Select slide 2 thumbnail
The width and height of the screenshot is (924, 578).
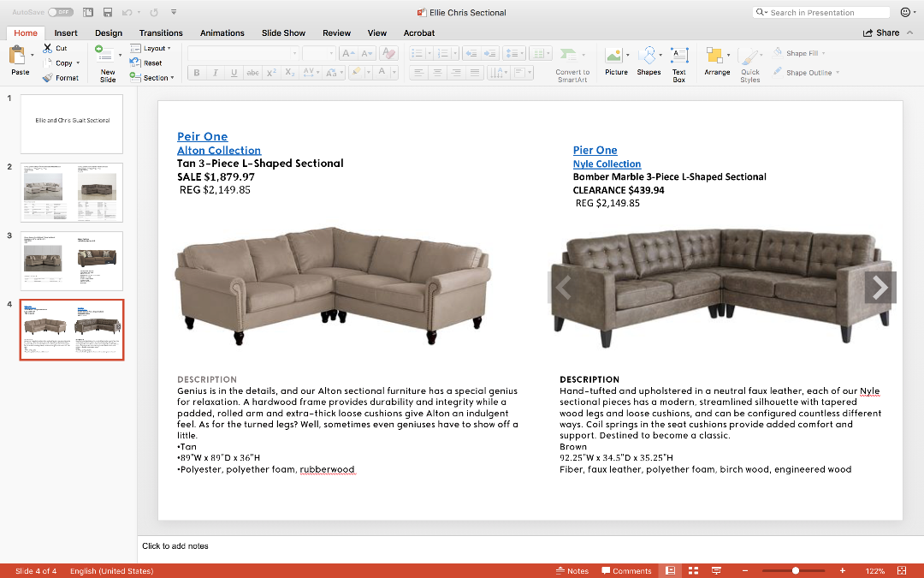tap(72, 193)
